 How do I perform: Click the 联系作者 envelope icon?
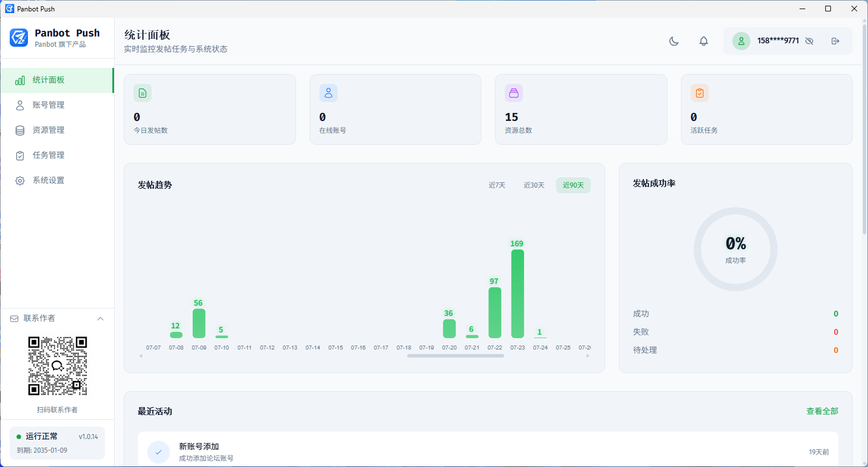(x=14, y=319)
